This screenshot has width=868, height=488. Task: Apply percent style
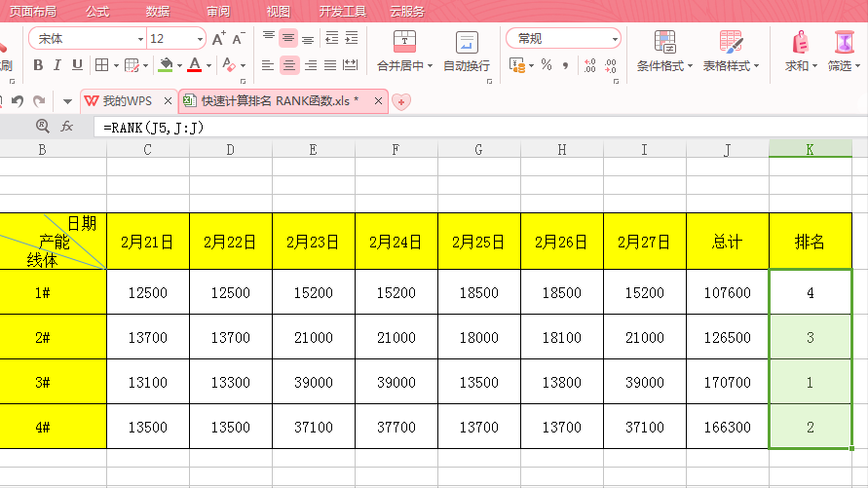point(547,65)
